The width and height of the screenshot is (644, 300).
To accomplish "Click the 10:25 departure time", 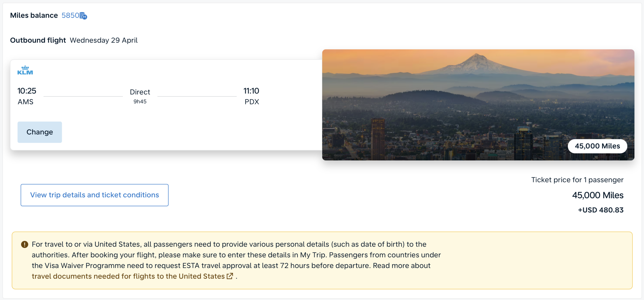I will point(27,91).
